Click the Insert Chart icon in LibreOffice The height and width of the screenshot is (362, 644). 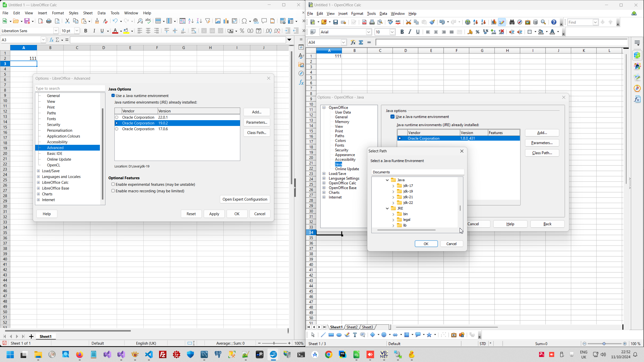click(226, 21)
